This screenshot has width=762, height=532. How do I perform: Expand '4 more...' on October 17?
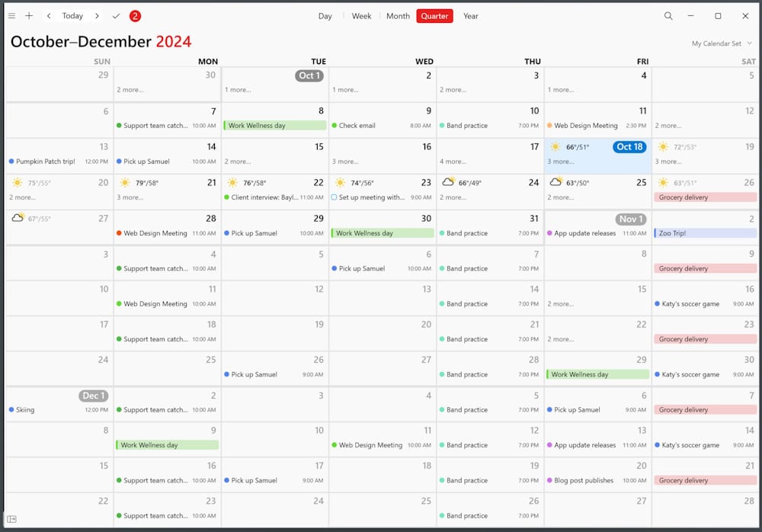[453, 162]
